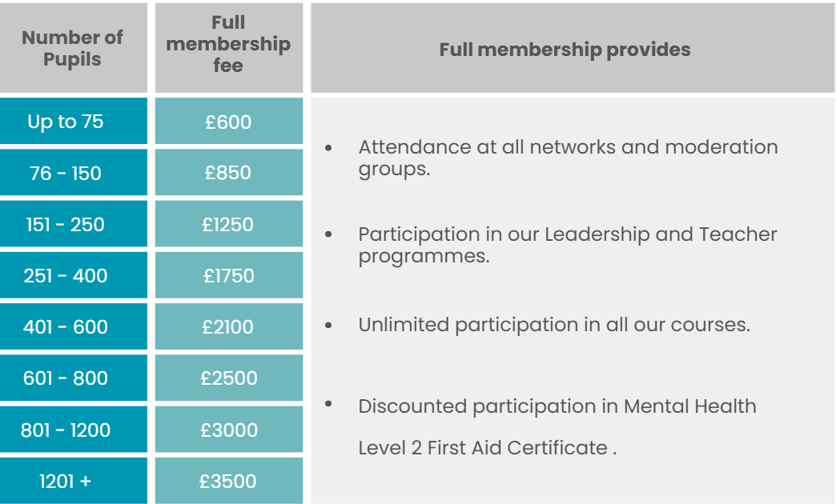Select the £1750 fee cell
836x504 pixels.
pos(228,275)
